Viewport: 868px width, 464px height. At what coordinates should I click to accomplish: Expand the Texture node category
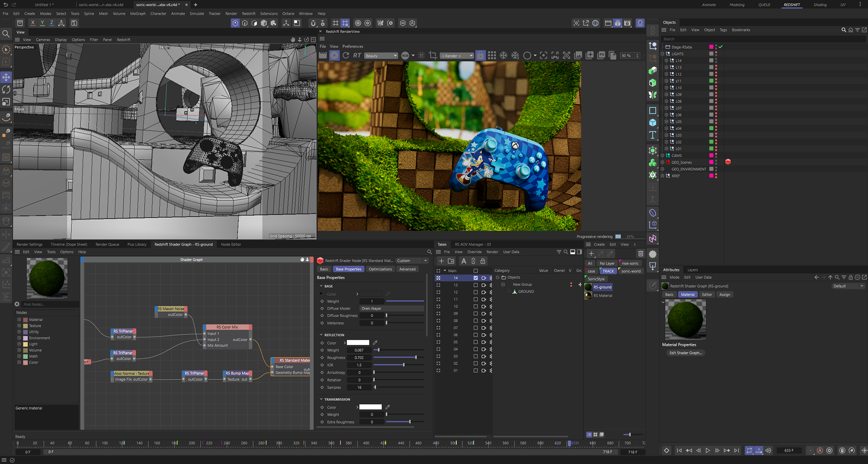pos(19,326)
